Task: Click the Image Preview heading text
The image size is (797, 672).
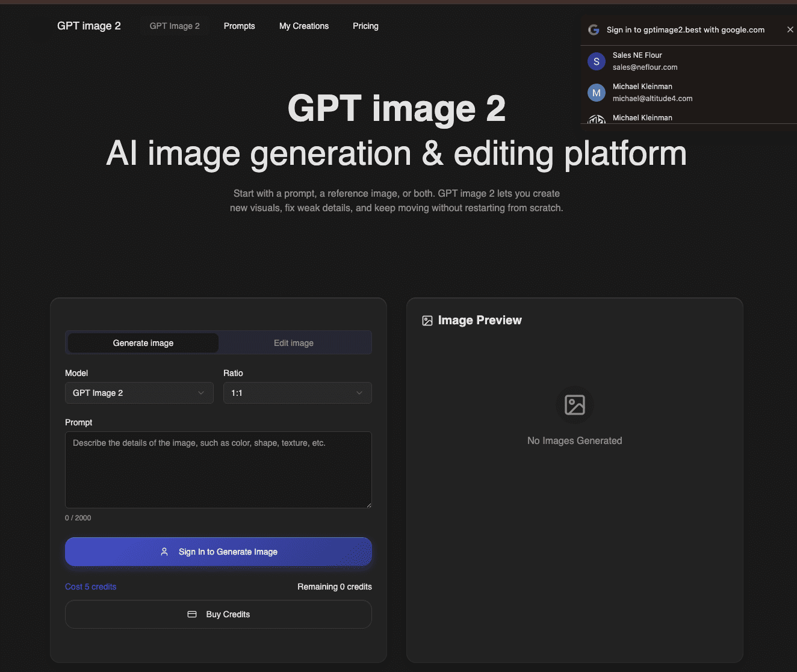Action: [x=480, y=320]
